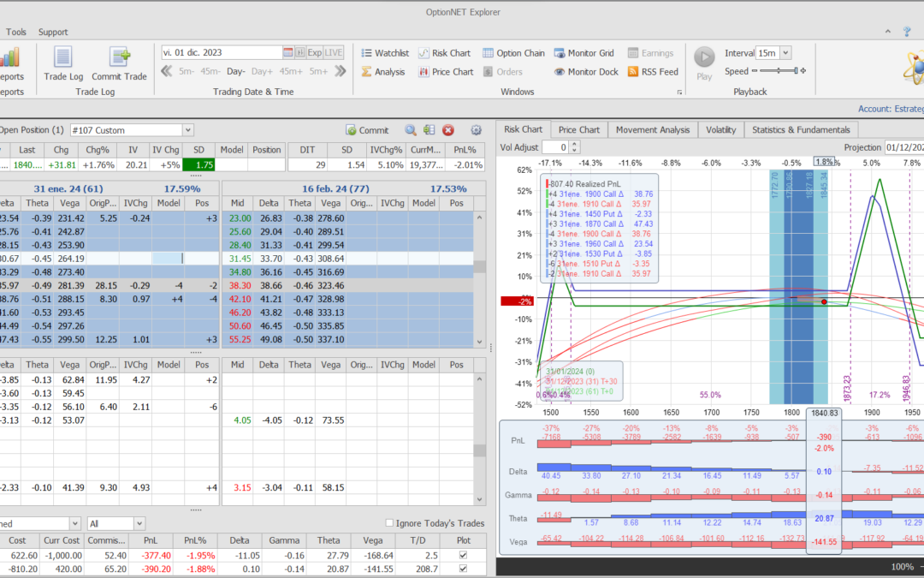The width and height of the screenshot is (924, 578).
Task: Click the 55.25 Mid price cell
Action: (238, 340)
